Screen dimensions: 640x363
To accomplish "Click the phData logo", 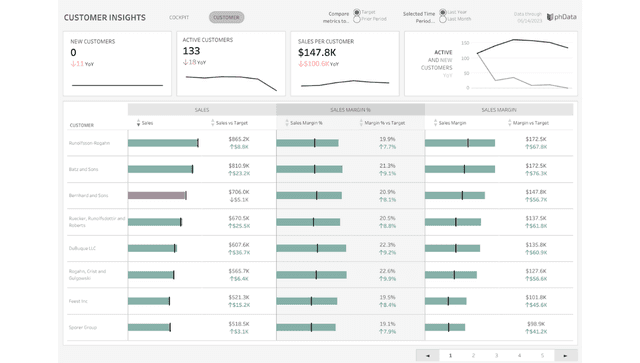I will pyautogui.click(x=562, y=17).
